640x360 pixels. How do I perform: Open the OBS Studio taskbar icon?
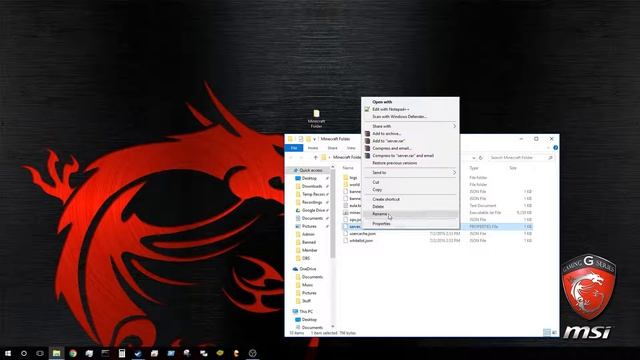tap(253, 353)
